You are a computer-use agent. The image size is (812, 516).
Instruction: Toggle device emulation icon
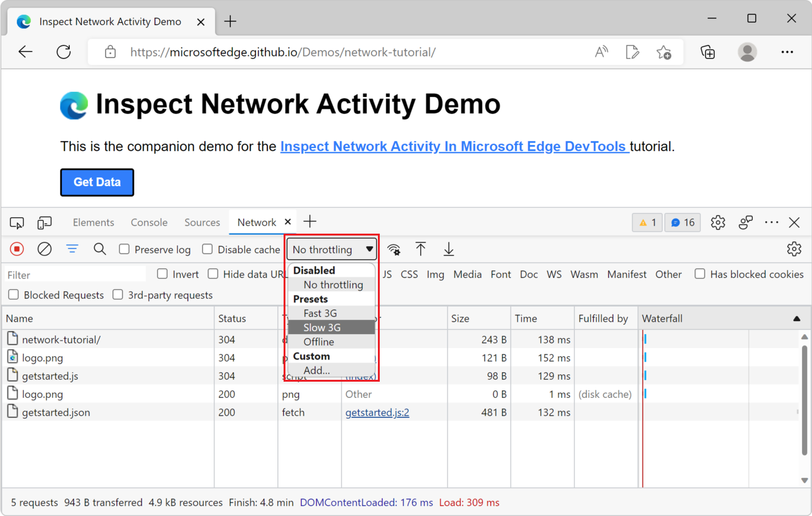[x=44, y=222]
